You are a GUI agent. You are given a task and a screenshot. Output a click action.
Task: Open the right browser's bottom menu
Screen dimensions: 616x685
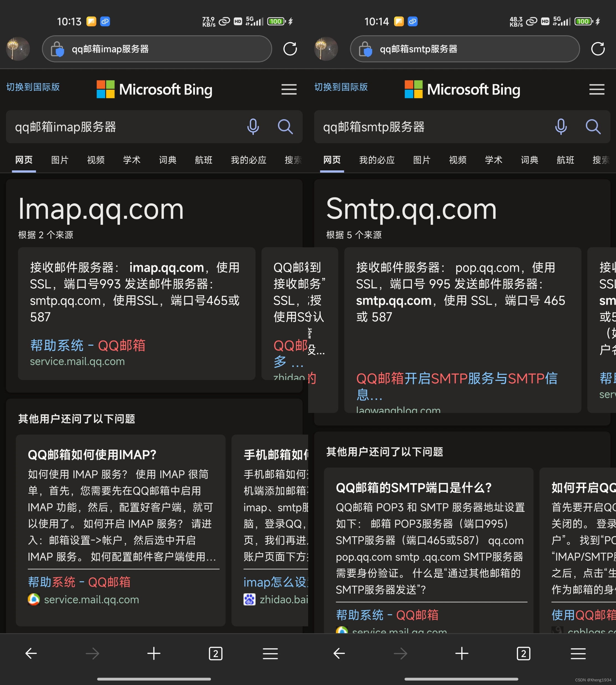point(578,653)
